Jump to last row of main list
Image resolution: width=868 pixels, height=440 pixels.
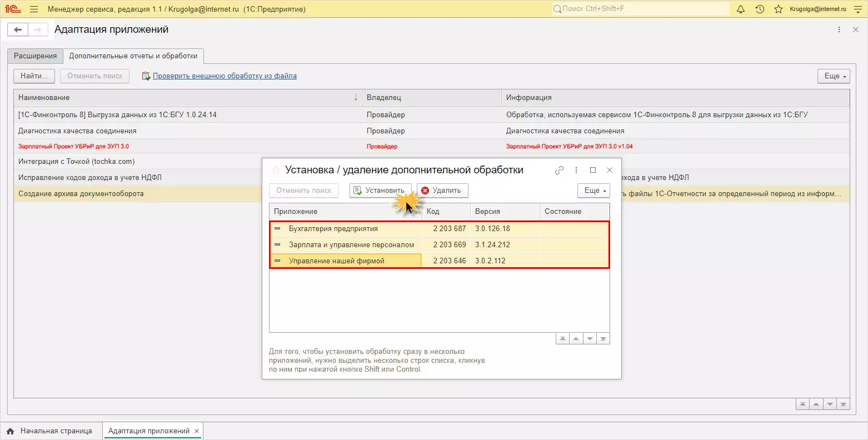point(843,404)
